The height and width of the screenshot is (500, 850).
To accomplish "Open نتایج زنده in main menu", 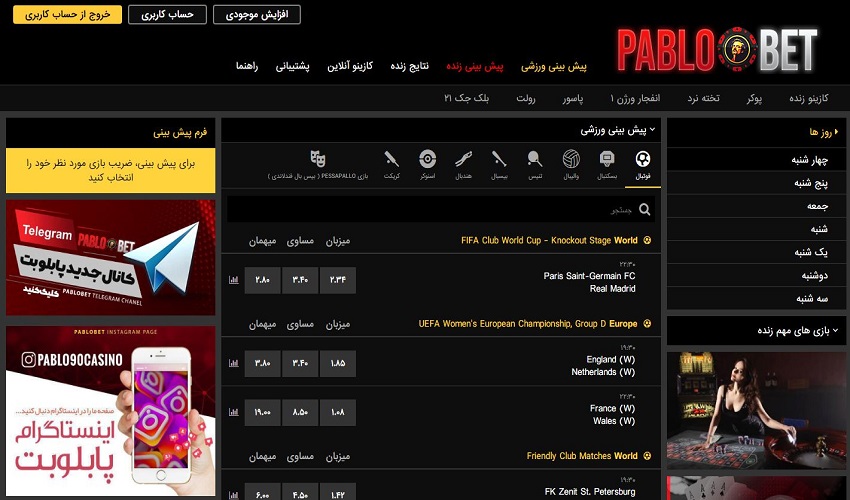I will pos(409,66).
